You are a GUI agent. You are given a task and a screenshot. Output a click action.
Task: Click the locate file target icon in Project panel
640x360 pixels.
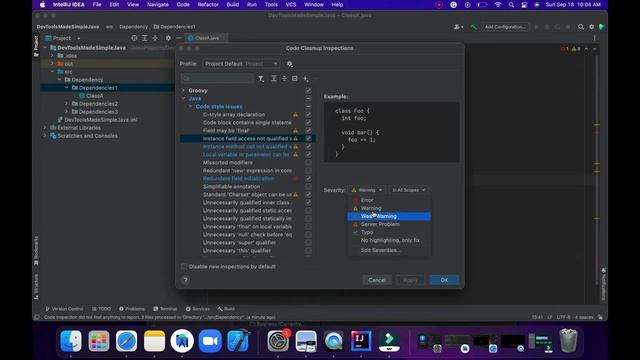tap(134, 38)
